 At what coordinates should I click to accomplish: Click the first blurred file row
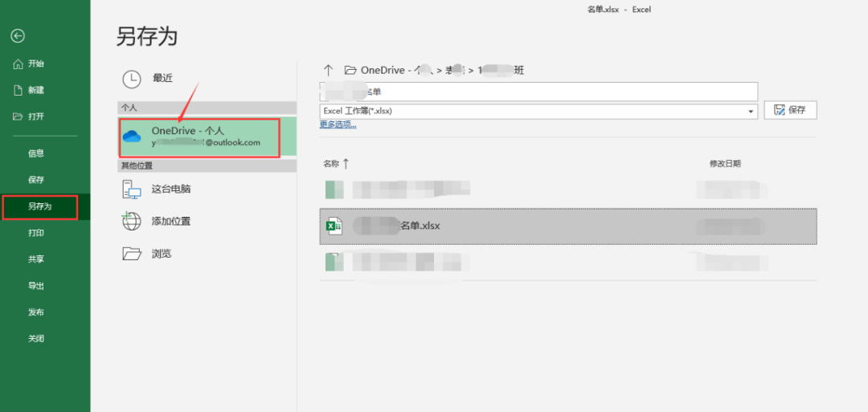(x=568, y=190)
